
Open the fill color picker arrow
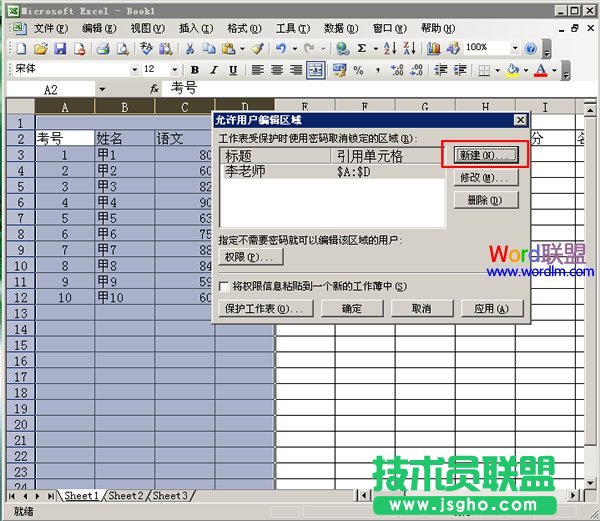(x=526, y=70)
